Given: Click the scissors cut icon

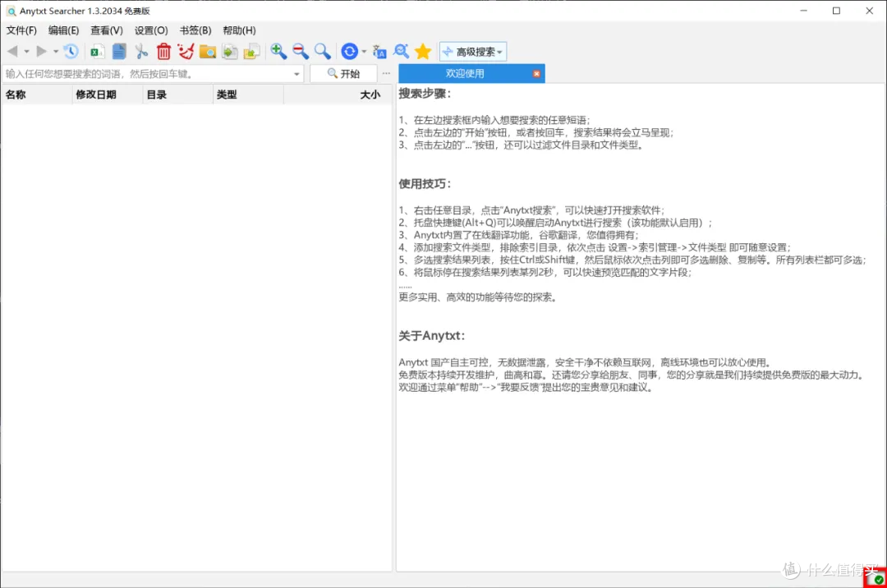Looking at the screenshot, I should coord(141,52).
